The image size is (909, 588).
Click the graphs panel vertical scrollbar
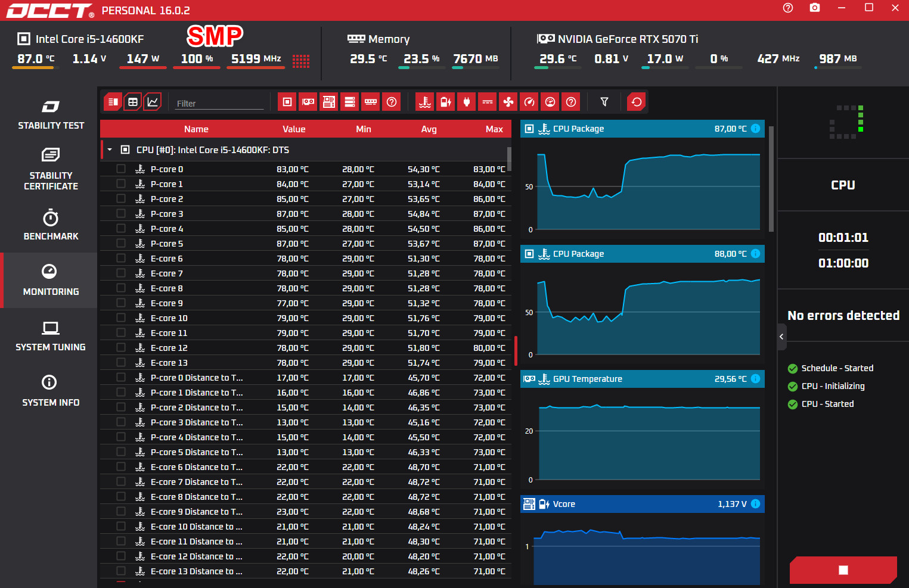(x=771, y=179)
